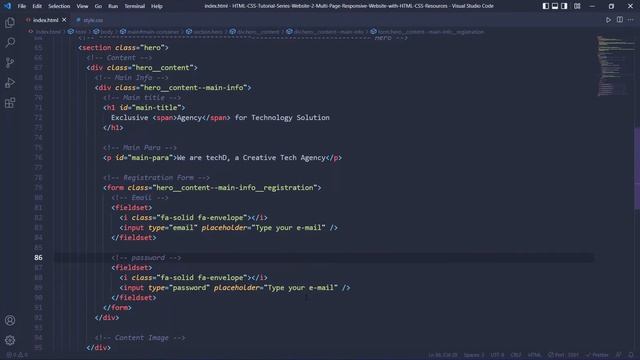Toggle the bottom panel layout
Screen dimensions: 640x360
click(555, 6)
